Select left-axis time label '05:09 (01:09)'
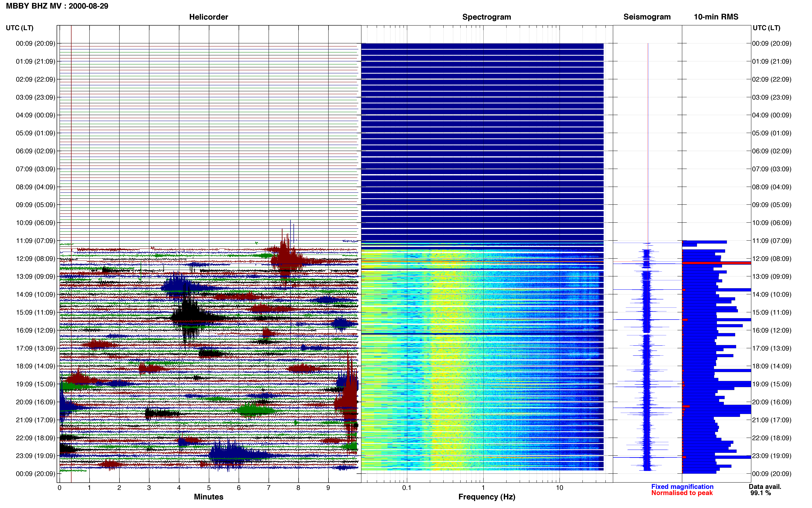The image size is (812, 508). coord(36,133)
